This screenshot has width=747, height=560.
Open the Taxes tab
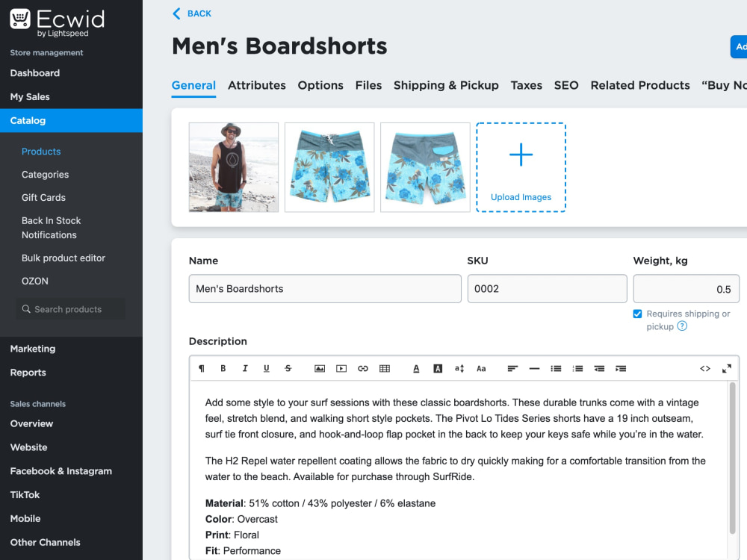coord(527,85)
